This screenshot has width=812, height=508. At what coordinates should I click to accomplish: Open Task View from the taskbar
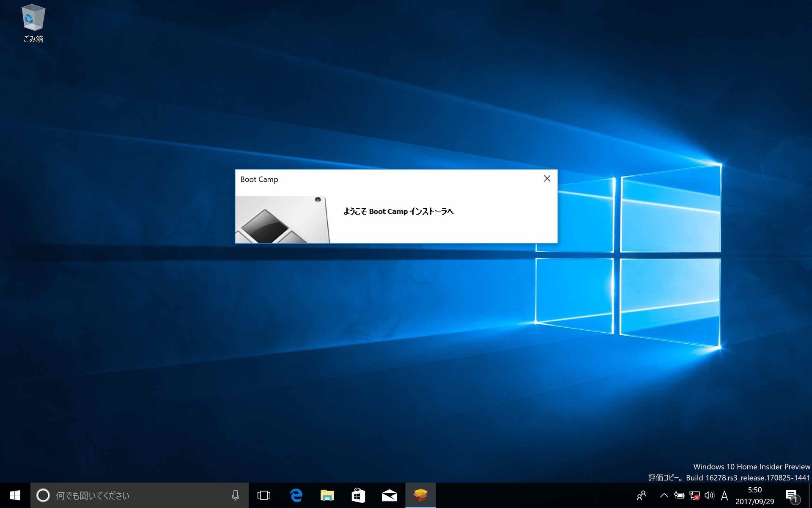pyautogui.click(x=264, y=495)
